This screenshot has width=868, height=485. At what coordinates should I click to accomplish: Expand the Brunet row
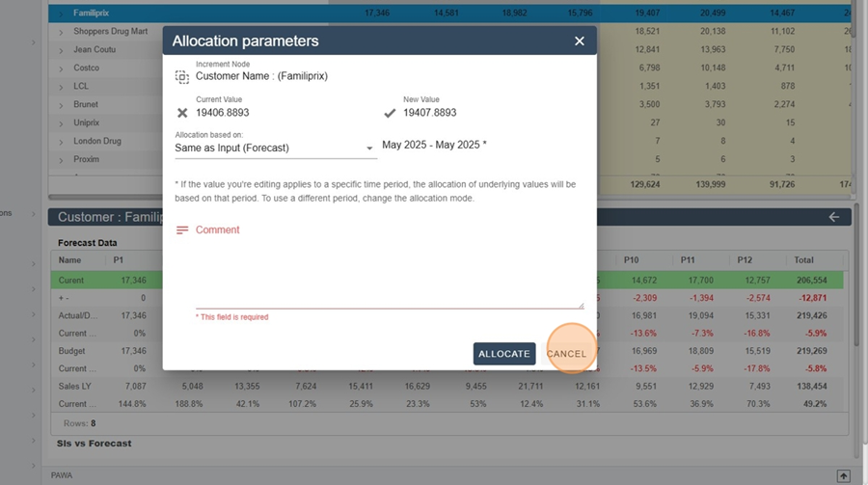pos(61,105)
